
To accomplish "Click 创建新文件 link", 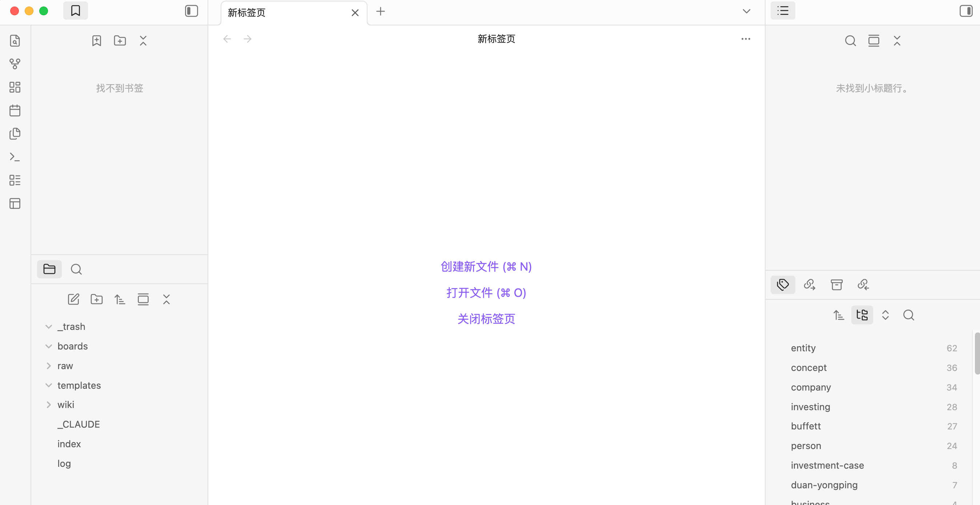I will coord(486,267).
